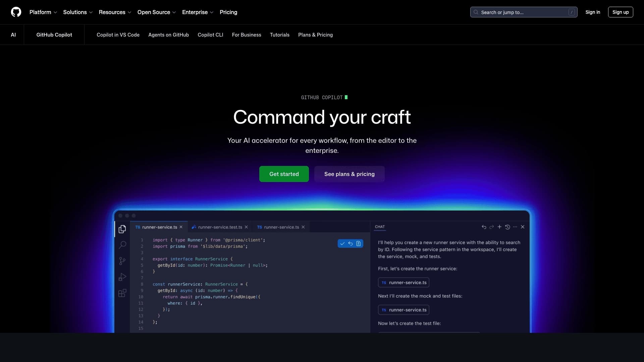Switch to the runner-service.test.ts editor tab
Viewport: 644px width, 362px height.
click(220, 227)
